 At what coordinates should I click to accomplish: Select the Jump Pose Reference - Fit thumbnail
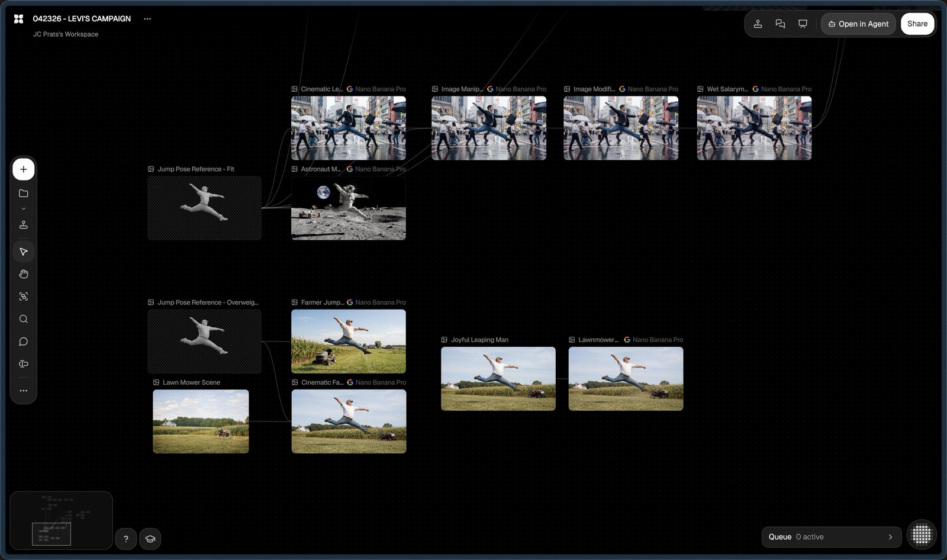click(x=204, y=208)
